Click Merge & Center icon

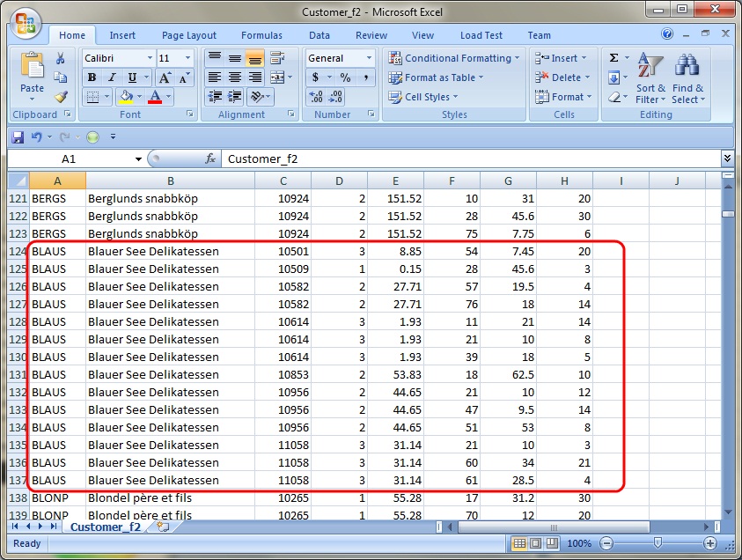pyautogui.click(x=277, y=77)
